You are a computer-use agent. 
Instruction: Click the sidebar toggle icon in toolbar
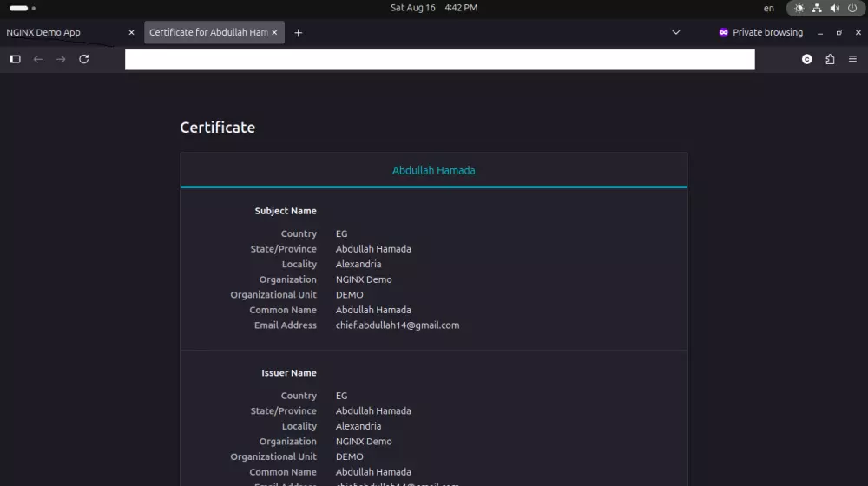15,59
